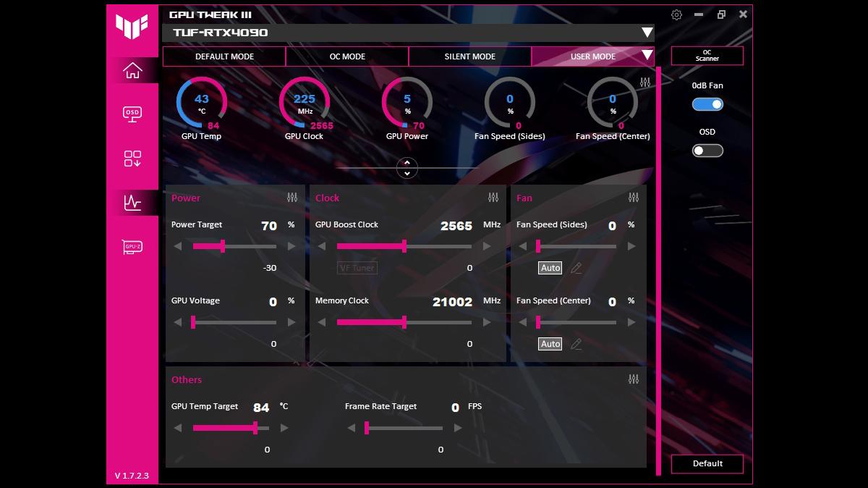
Task: Expand the USER MODE dropdown arrow
Action: [648, 56]
